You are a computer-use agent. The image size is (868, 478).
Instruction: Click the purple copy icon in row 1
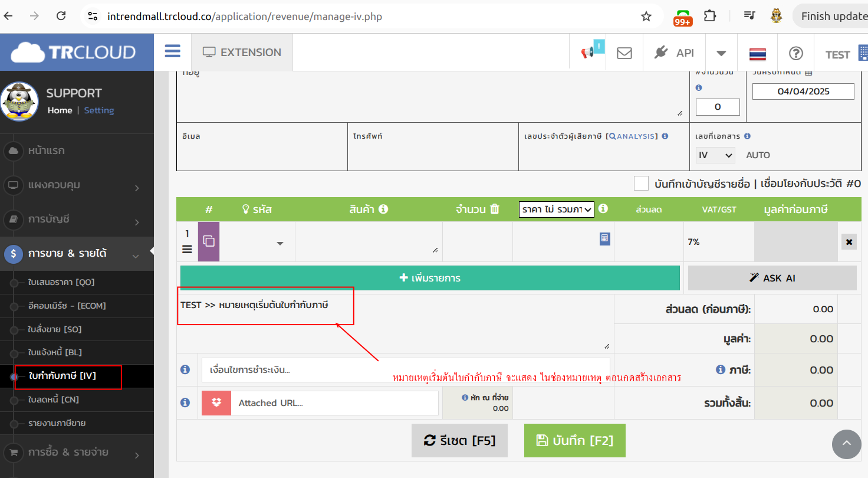[x=209, y=241]
